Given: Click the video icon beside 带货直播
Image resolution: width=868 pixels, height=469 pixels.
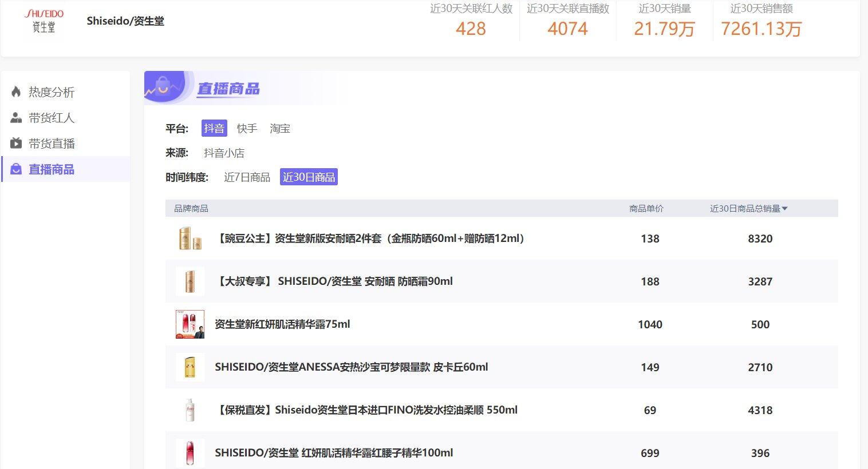Looking at the screenshot, I should pyautogui.click(x=16, y=143).
